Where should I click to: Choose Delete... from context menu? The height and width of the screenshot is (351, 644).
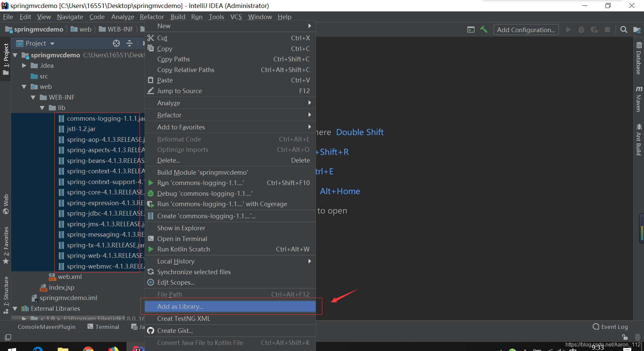point(230,160)
